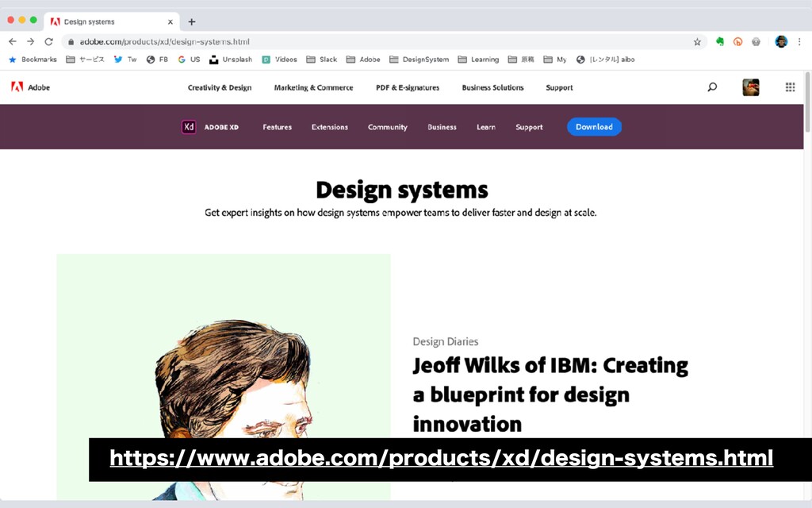Select Support in the purple XD bar
Screen dimensions: 812x508
click(529, 127)
